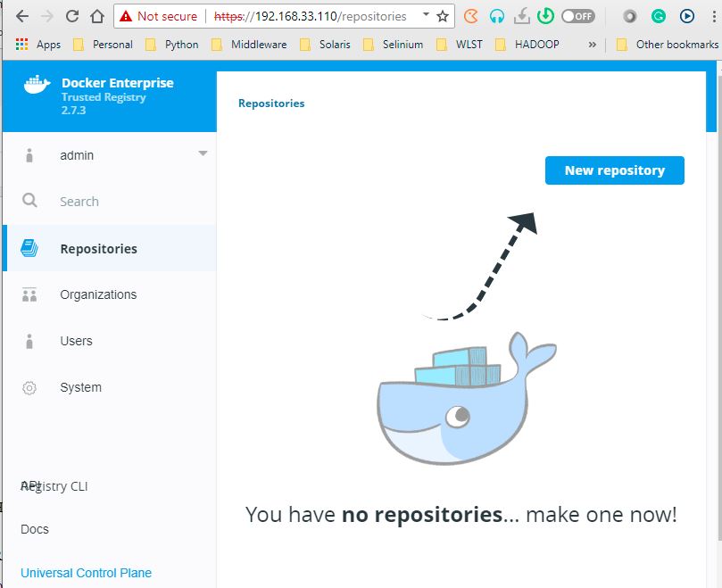The height and width of the screenshot is (588, 722).
Task: Select the Organizations sidebar icon
Action: coord(29,294)
